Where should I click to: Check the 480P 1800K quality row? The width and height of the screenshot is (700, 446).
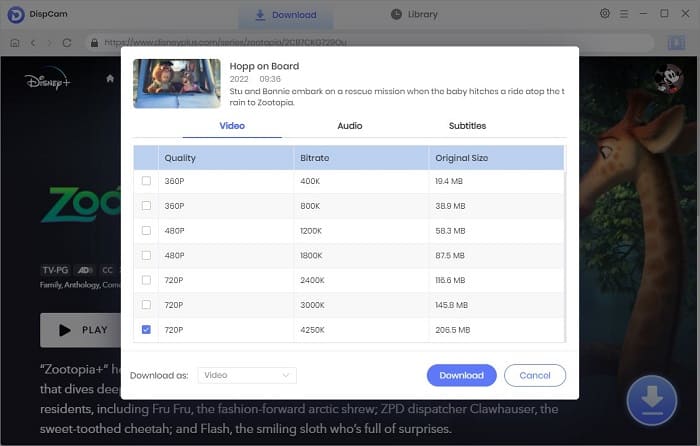pos(146,255)
